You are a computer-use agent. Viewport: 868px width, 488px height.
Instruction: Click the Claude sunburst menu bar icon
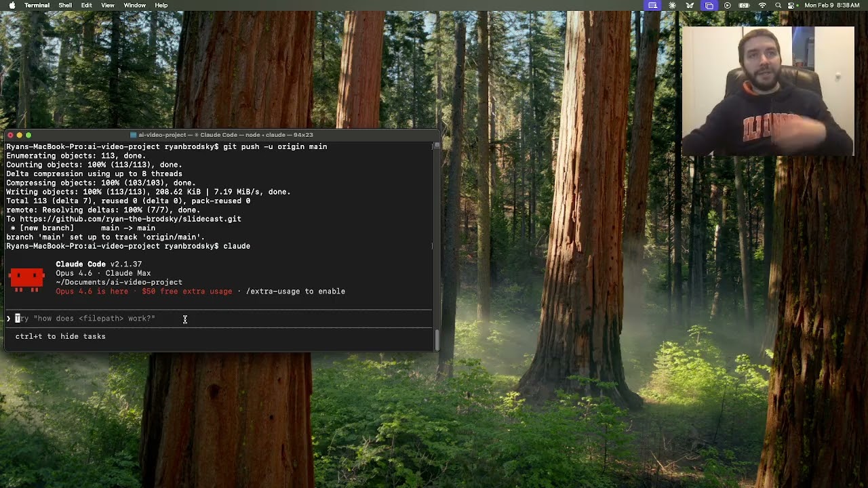coord(672,5)
